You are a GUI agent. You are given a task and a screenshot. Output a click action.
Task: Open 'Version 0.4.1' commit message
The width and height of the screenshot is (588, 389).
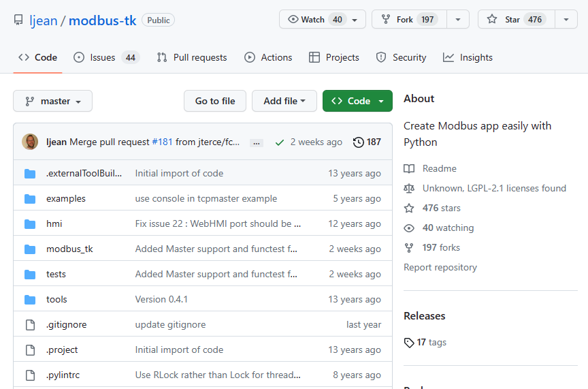(x=161, y=299)
